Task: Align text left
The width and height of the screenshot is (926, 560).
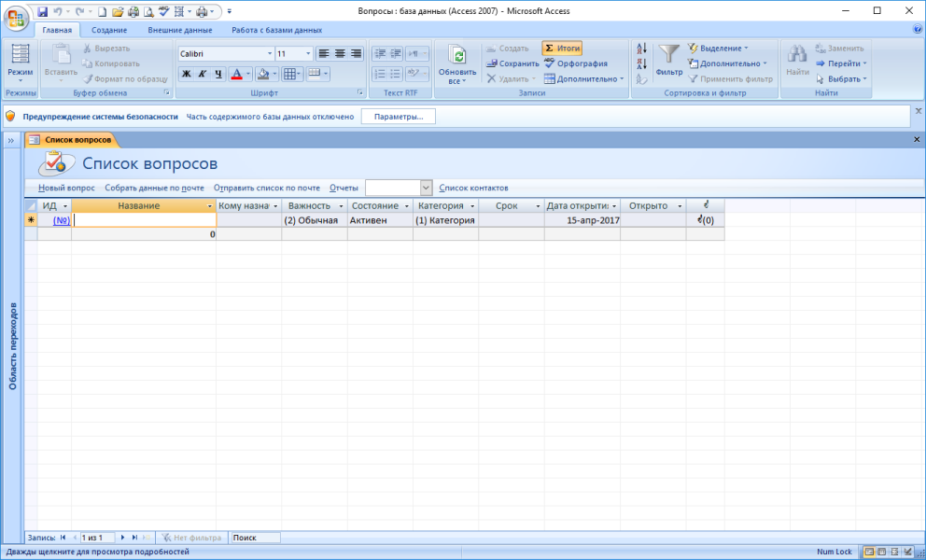Action: click(x=324, y=54)
